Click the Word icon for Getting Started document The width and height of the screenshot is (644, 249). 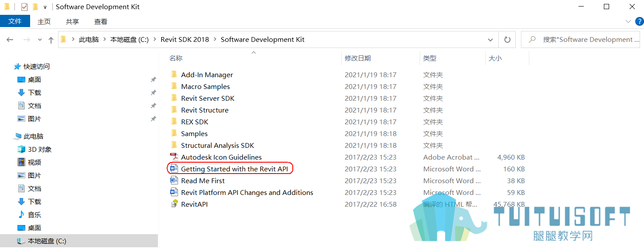coord(174,169)
